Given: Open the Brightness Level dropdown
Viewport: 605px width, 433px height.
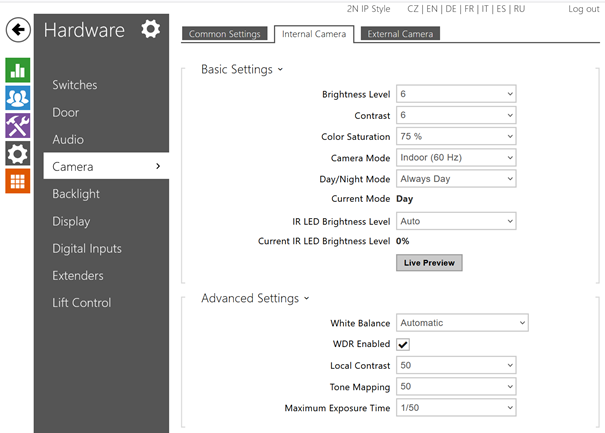Looking at the screenshot, I should [x=456, y=94].
